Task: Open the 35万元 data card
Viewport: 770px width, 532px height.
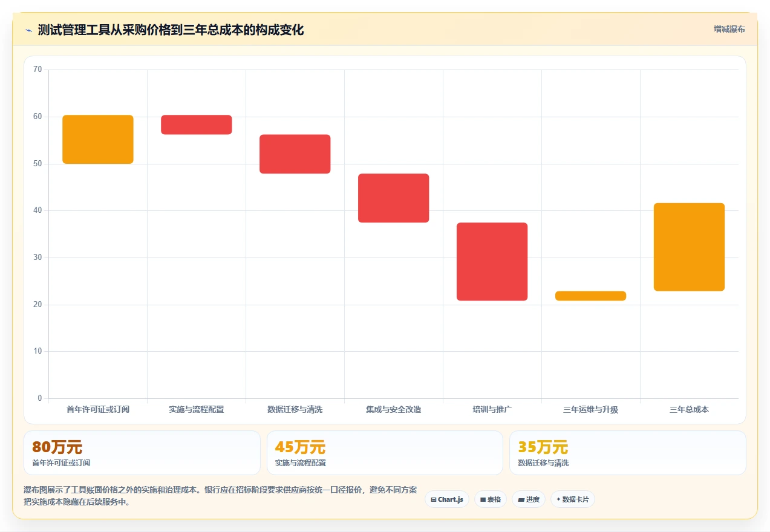Action: click(x=628, y=453)
